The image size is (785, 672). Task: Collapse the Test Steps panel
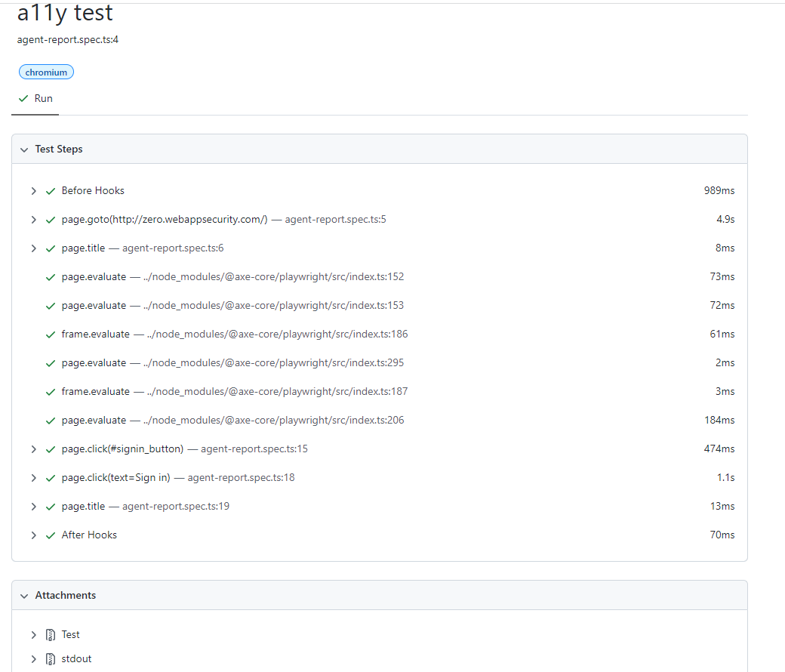(x=24, y=149)
